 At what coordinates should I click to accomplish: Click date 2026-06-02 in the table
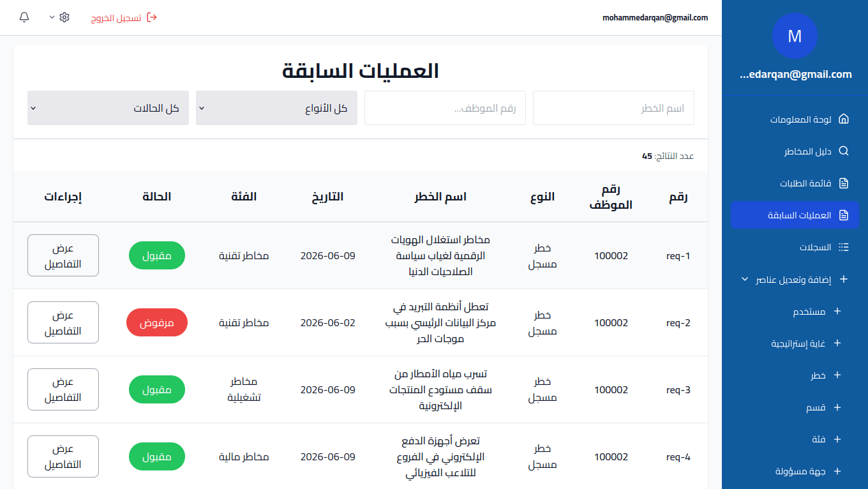click(328, 322)
